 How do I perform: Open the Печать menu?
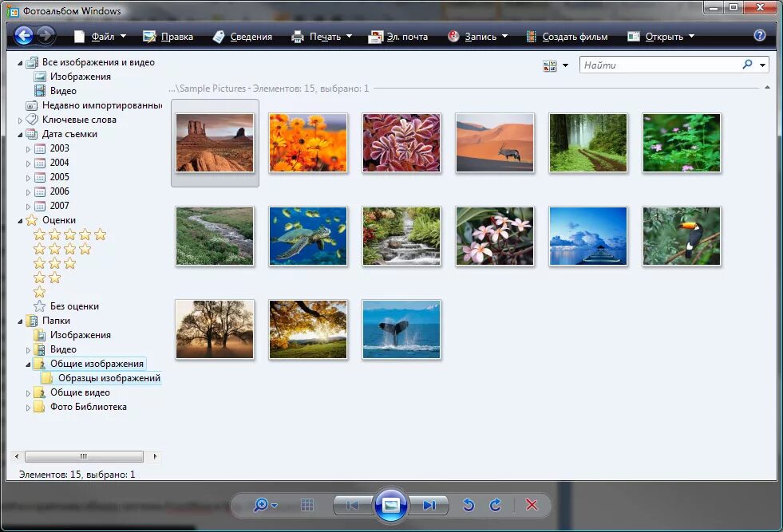[x=322, y=37]
